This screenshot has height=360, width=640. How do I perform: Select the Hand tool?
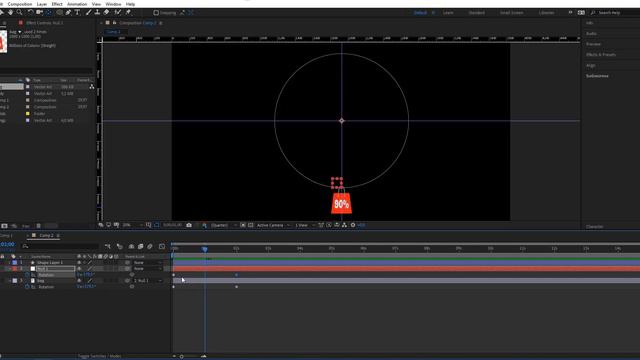pos(11,13)
